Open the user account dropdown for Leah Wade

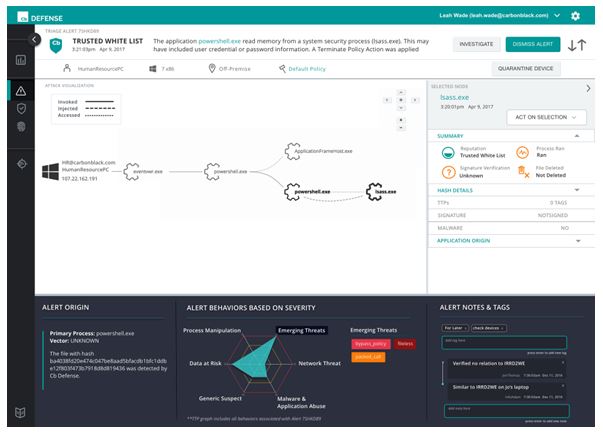coord(557,15)
